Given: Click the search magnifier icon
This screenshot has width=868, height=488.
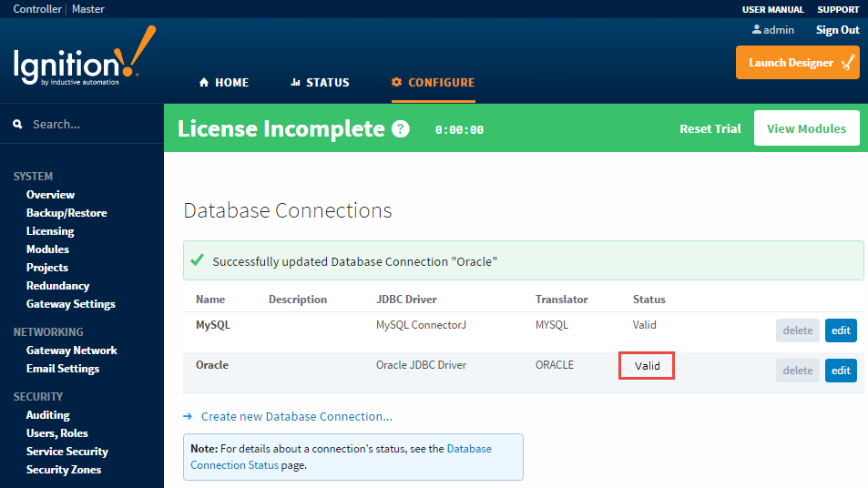Looking at the screenshot, I should [17, 124].
